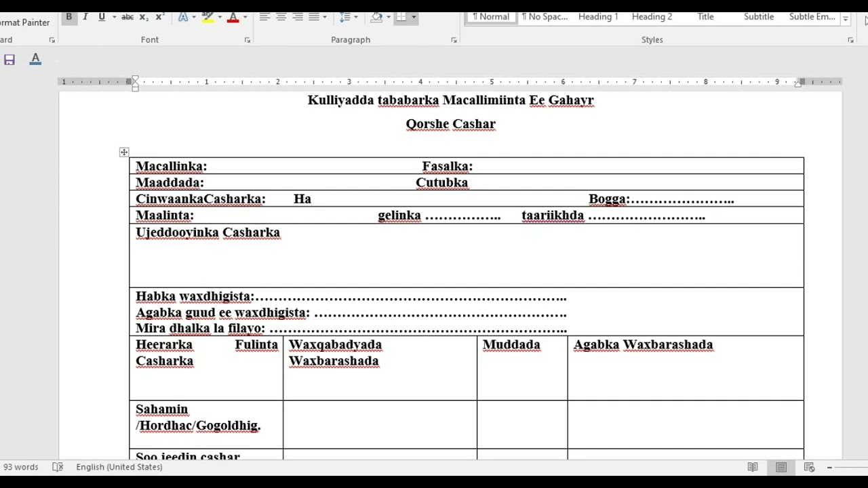Apply the Subtitle style
The image size is (868, 488).
coord(759,17)
